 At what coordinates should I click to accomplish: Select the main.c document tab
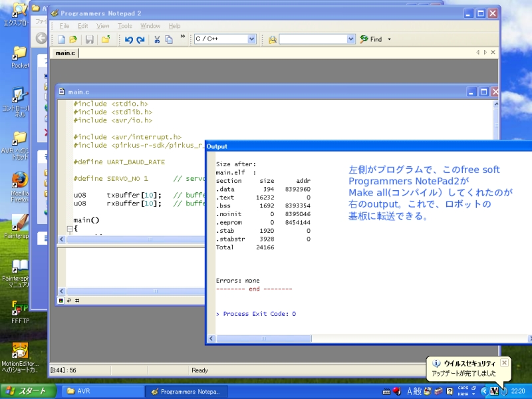click(65, 53)
